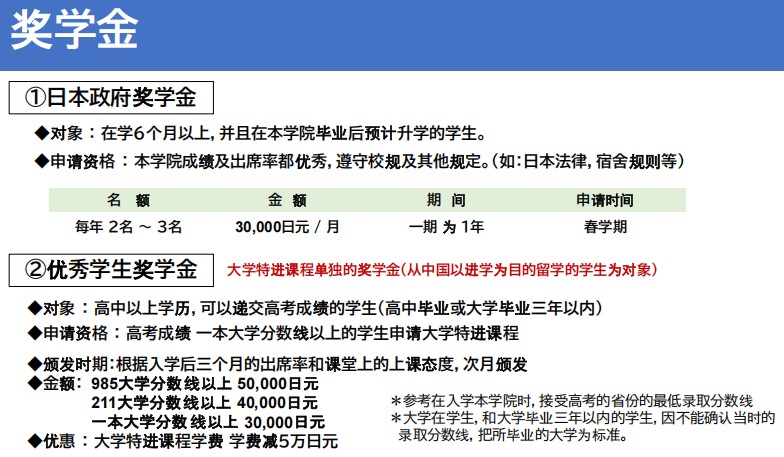Viewport: 784px width, 457px height.
Task: Click the 211大学分数线以上 40,000日元 line
Action: (x=204, y=403)
